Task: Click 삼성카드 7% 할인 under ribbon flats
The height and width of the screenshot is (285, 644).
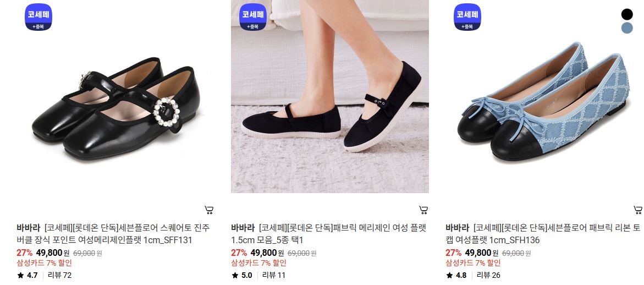Action: (473, 263)
